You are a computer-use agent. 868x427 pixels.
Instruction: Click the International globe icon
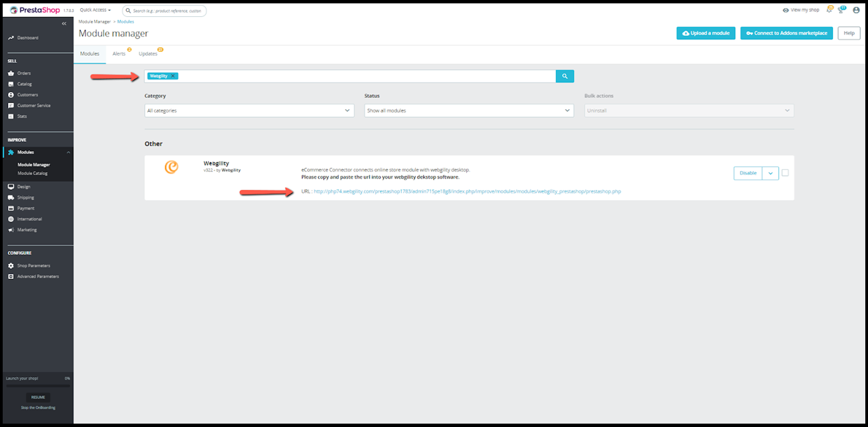click(x=11, y=219)
